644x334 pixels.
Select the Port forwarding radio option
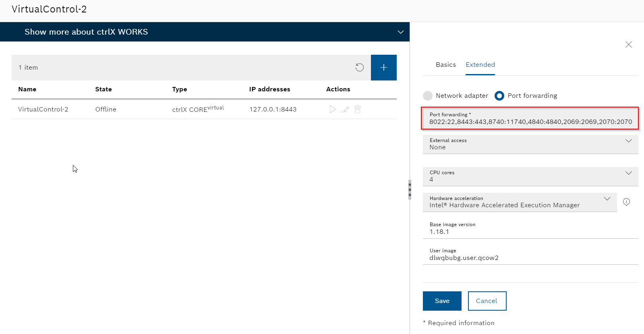point(499,96)
